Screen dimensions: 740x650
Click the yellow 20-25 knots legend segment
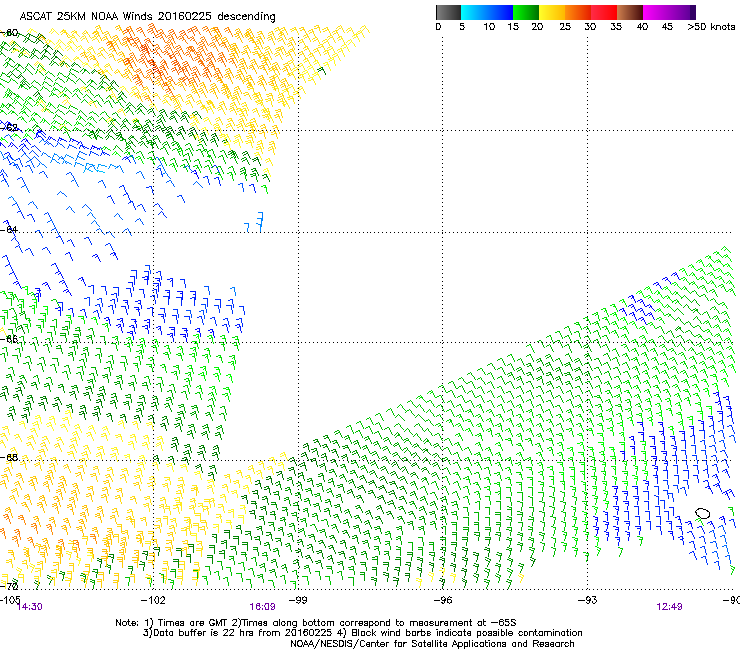coord(552,12)
